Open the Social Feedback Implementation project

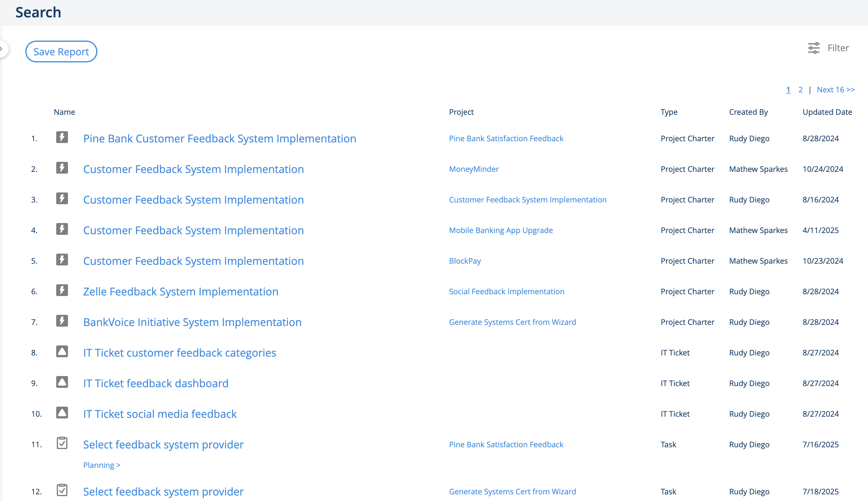tap(507, 292)
